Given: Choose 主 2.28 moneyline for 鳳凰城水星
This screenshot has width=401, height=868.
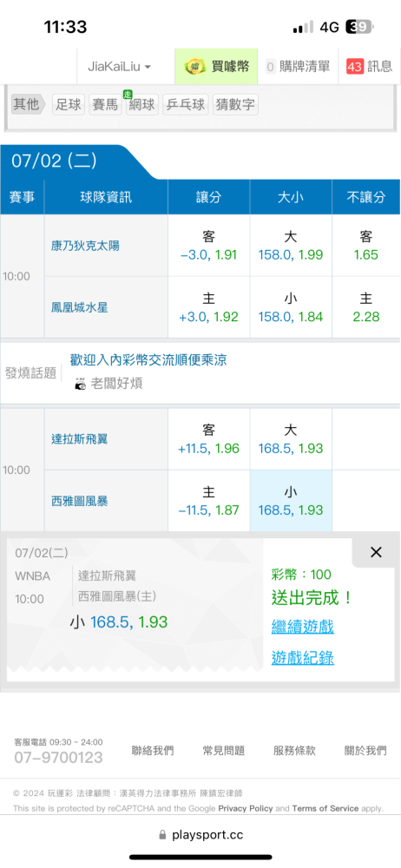Looking at the screenshot, I should (366, 308).
